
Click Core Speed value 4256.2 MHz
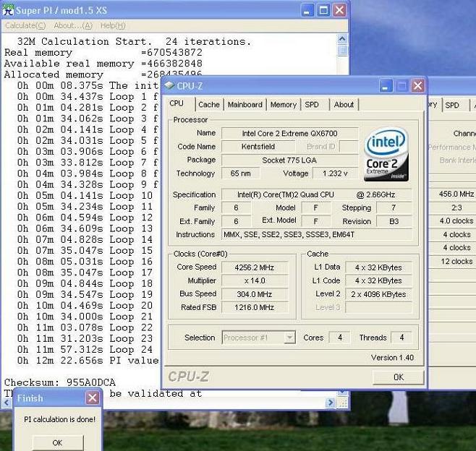tap(255, 267)
